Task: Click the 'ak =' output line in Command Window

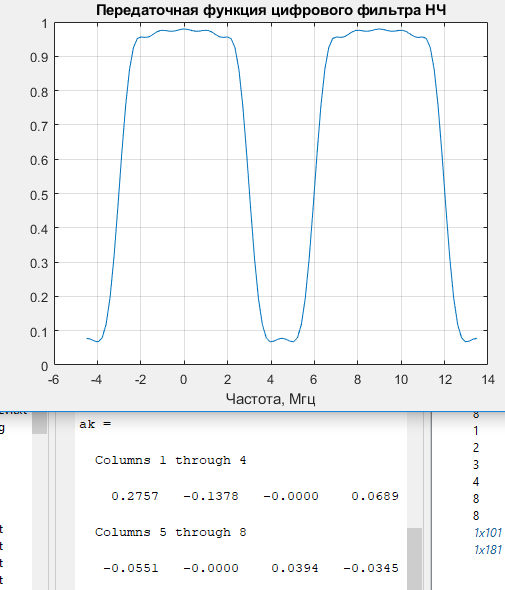Action: click(95, 424)
